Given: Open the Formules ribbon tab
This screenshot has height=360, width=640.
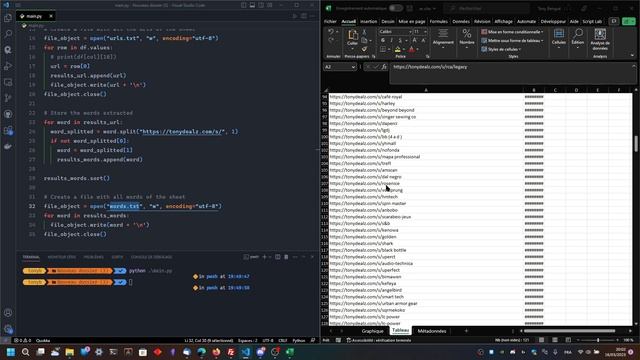Looking at the screenshot, I should (x=438, y=22).
